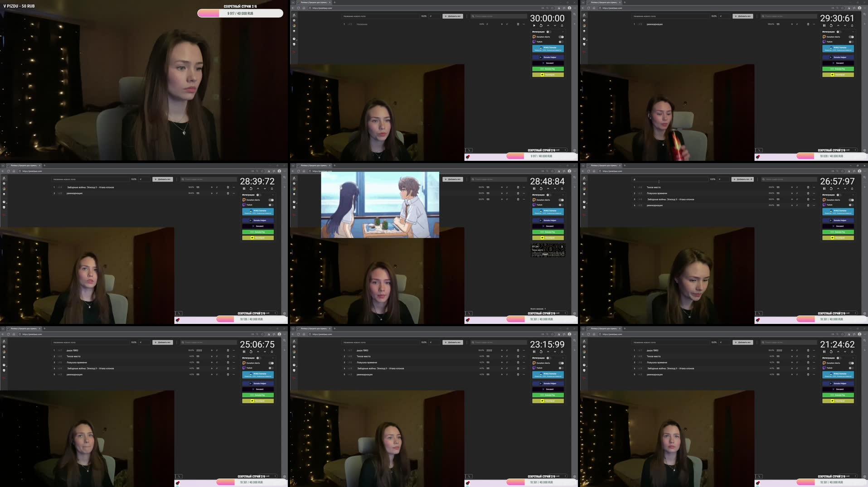
Task: Add money to "Тихое место" with plus icon
Action: pyautogui.click(x=212, y=357)
